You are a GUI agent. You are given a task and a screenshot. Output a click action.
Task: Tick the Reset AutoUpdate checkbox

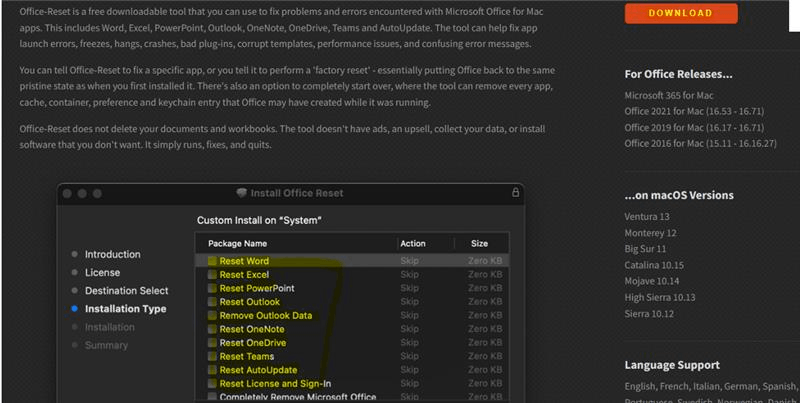click(212, 370)
